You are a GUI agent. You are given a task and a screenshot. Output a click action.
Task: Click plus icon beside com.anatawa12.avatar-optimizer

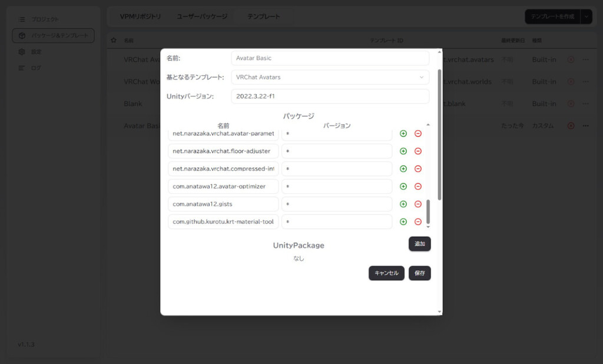[x=403, y=186]
